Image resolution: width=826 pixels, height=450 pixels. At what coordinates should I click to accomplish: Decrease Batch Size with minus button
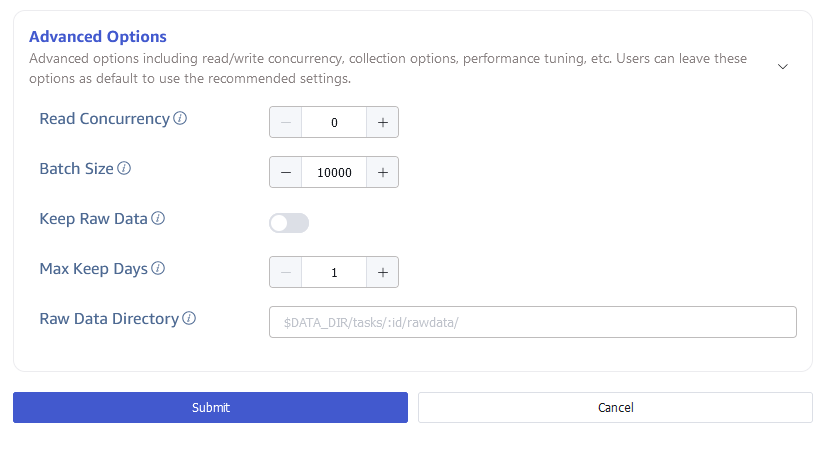286,172
